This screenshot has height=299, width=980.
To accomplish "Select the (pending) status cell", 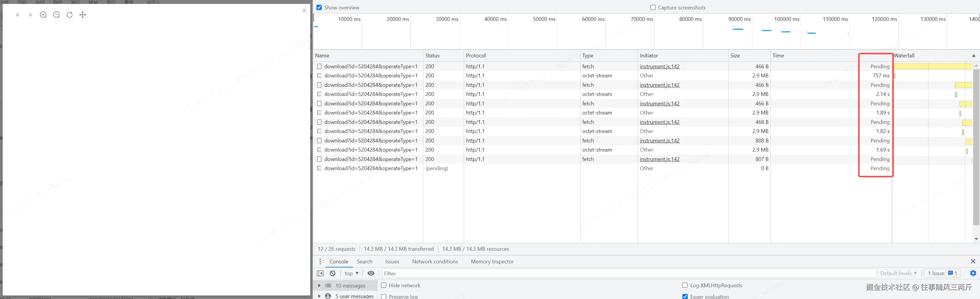I will [x=437, y=168].
